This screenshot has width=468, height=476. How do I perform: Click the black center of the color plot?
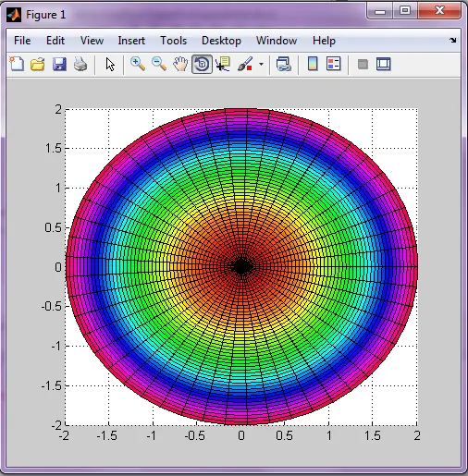(242, 267)
